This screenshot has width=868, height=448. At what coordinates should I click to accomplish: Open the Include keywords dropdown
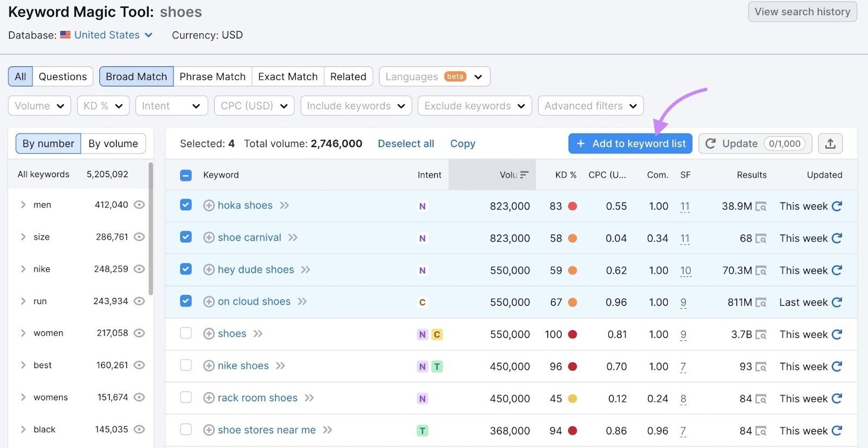click(356, 106)
